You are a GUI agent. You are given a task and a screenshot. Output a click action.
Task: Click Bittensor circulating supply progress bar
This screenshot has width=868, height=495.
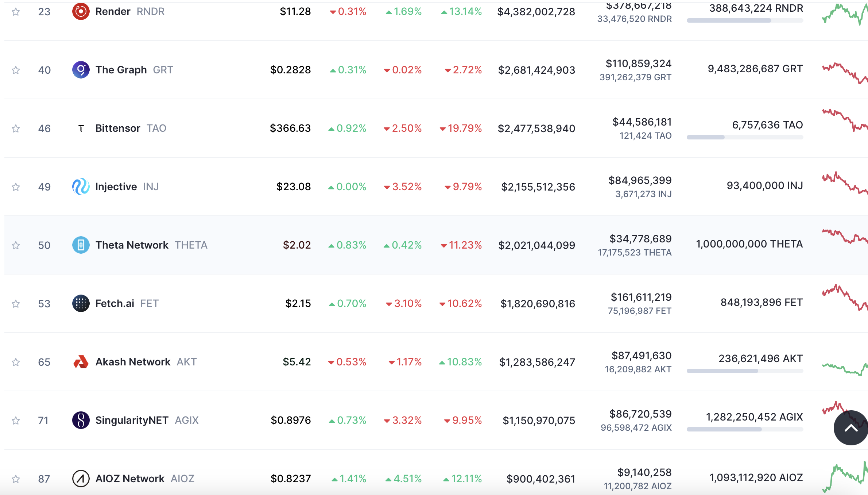pyautogui.click(x=744, y=137)
